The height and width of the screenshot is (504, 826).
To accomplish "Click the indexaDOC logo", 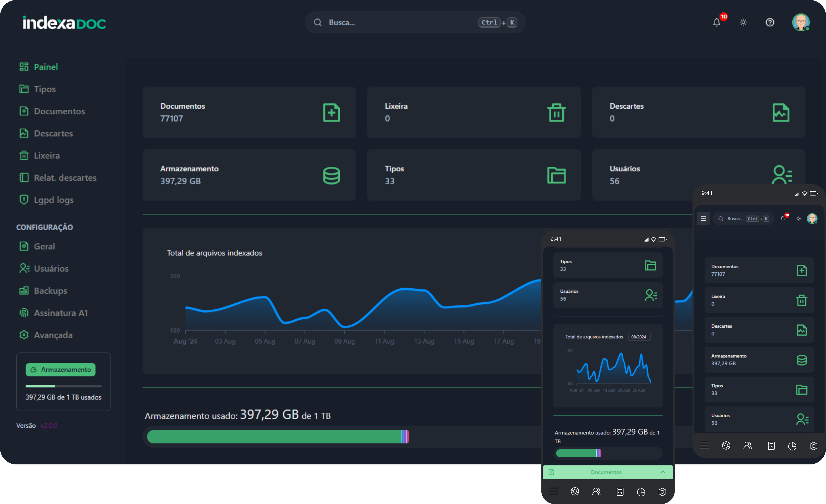I will click(x=64, y=22).
